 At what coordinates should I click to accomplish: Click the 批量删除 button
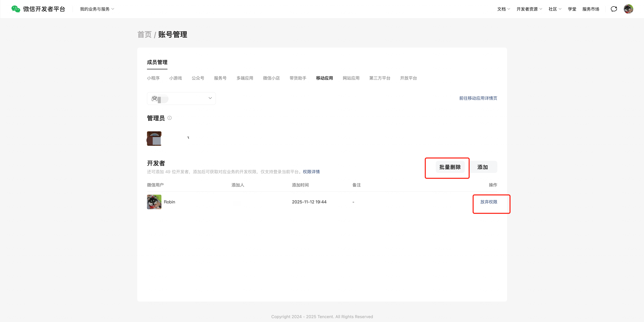click(450, 167)
